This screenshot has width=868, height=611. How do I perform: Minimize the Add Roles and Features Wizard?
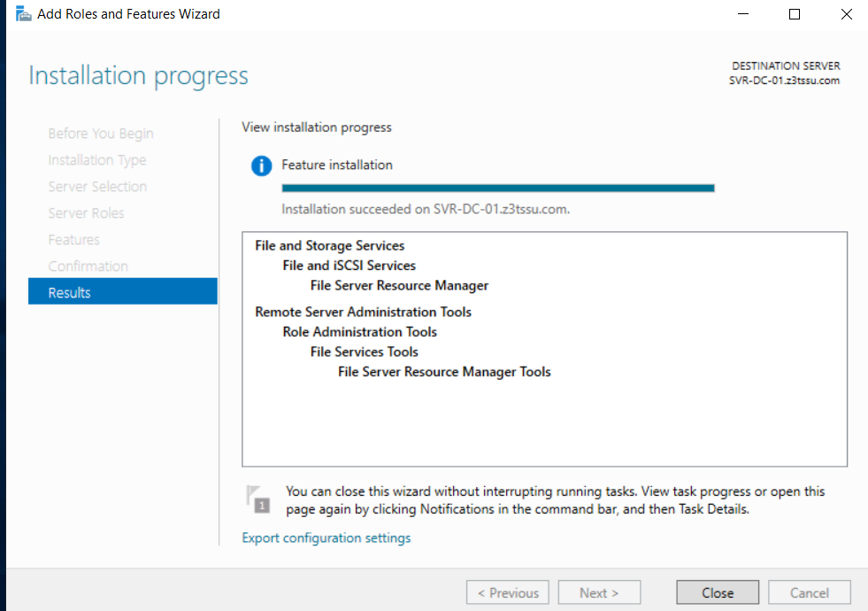[x=745, y=14]
